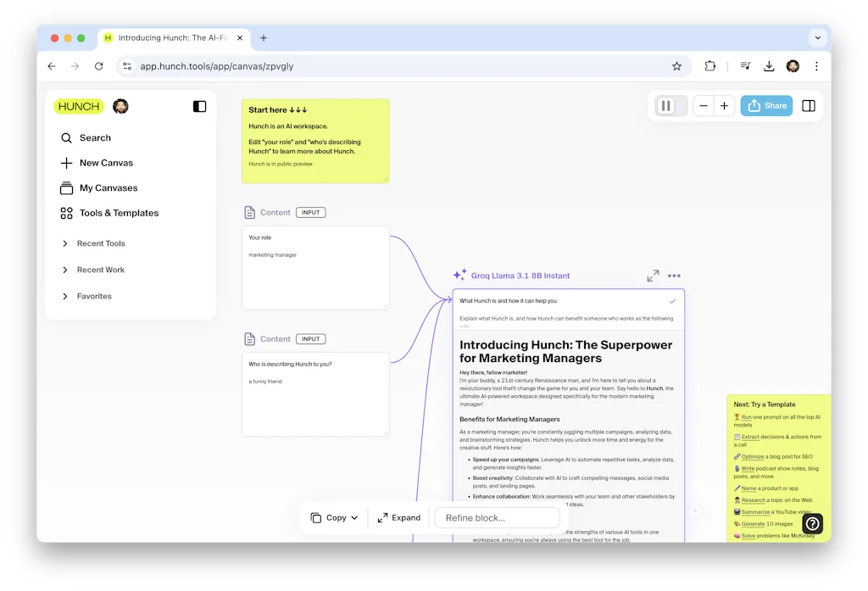Go back with browser back arrow
The height and width of the screenshot is (591, 868).
[52, 66]
